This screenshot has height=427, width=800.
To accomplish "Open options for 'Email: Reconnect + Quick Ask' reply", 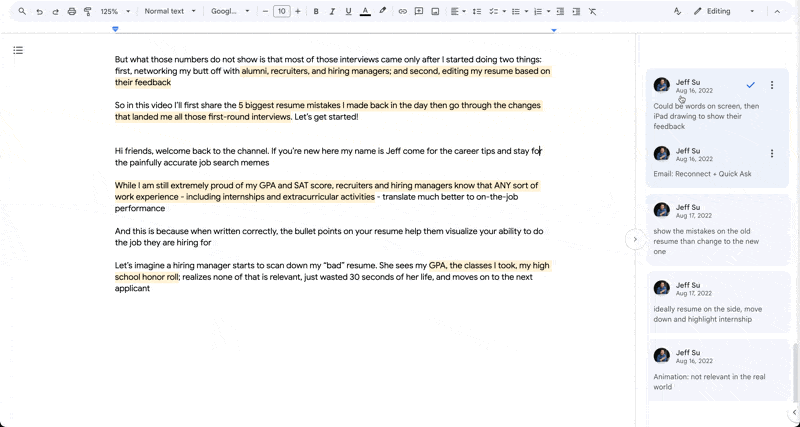I will tap(772, 153).
